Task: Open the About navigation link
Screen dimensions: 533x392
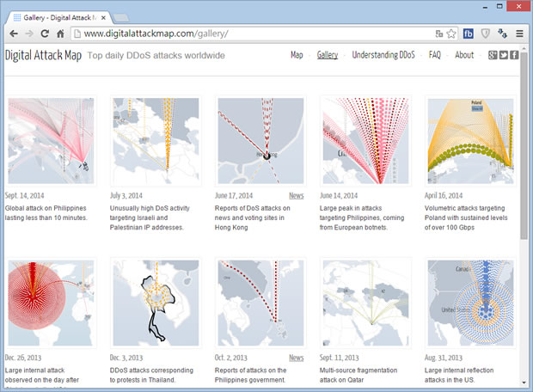Action: pyautogui.click(x=464, y=55)
